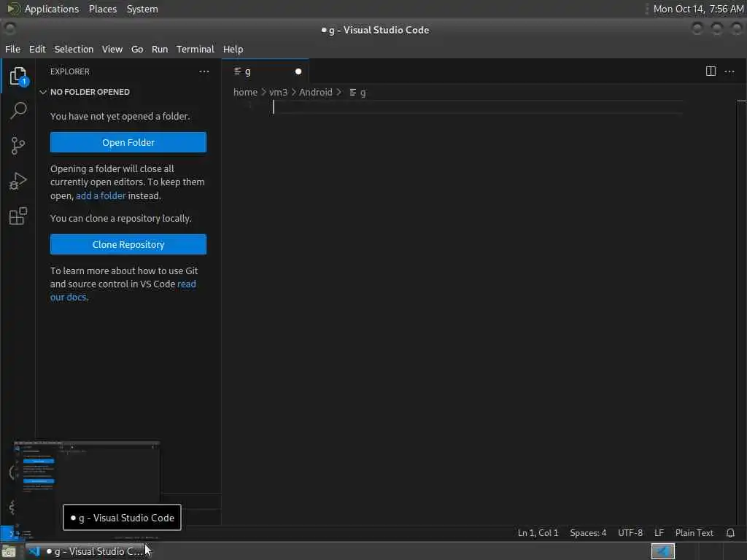Open the Help menu
This screenshot has height=560, width=747.
233,49
